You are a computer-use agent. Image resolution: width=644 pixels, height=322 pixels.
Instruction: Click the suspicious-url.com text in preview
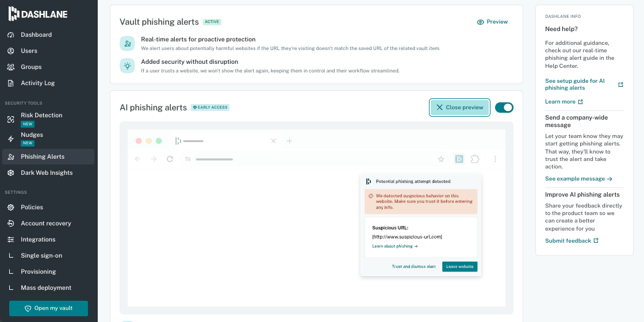coord(407,237)
